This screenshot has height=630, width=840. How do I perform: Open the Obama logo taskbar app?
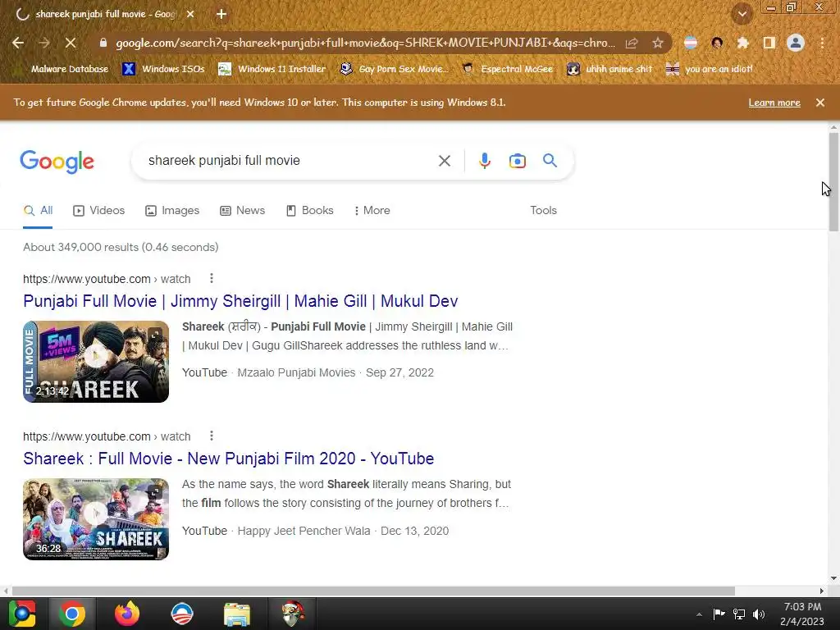[181, 614]
